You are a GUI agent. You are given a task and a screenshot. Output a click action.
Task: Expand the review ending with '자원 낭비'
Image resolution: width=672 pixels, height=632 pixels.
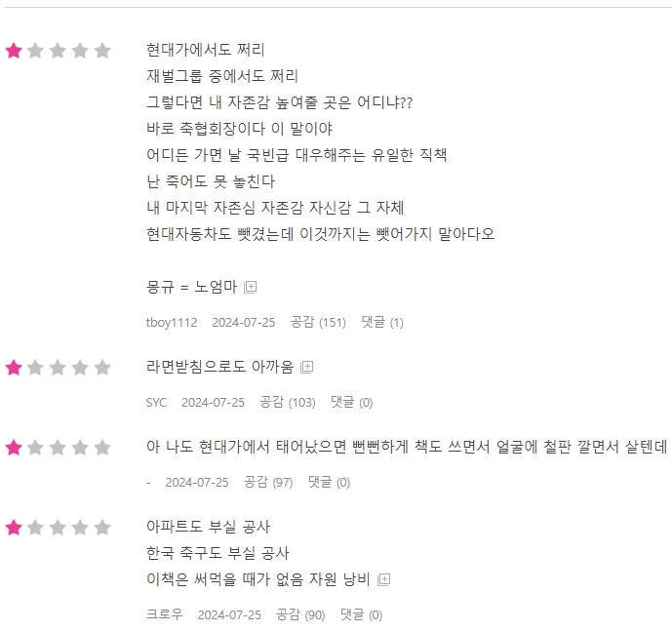(x=384, y=579)
